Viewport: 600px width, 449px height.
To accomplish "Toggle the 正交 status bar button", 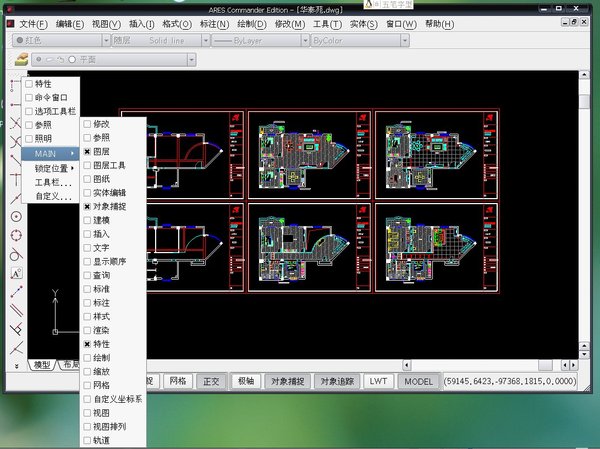I will tap(211, 381).
